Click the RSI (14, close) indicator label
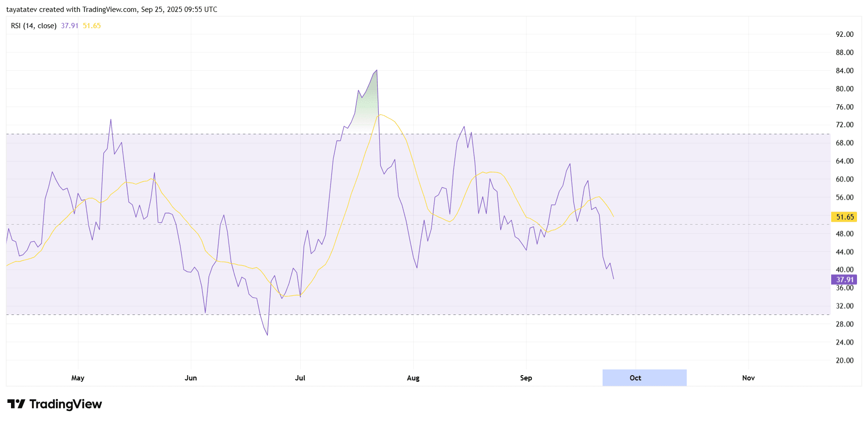Image resolution: width=868 pixels, height=422 pixels. 33,26
